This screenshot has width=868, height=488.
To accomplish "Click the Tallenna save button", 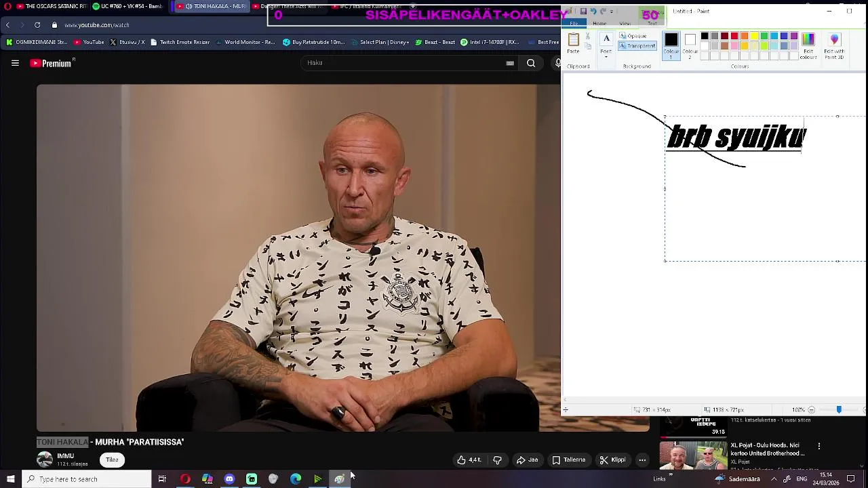I will [568, 460].
